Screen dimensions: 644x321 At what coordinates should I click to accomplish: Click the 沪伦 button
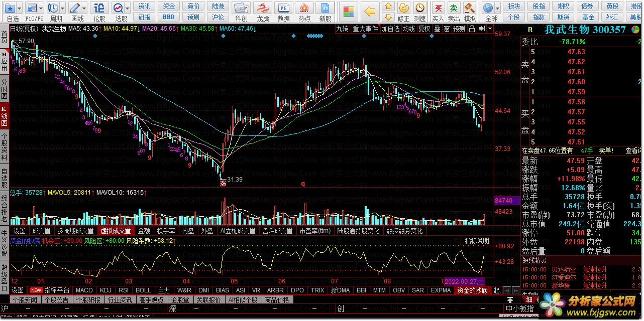218,17
